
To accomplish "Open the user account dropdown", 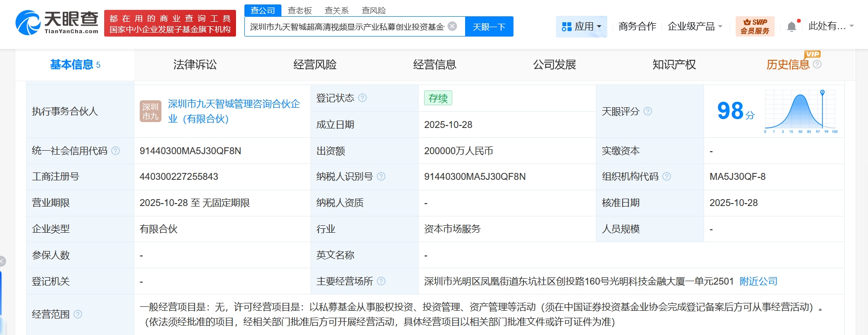I will point(830,26).
